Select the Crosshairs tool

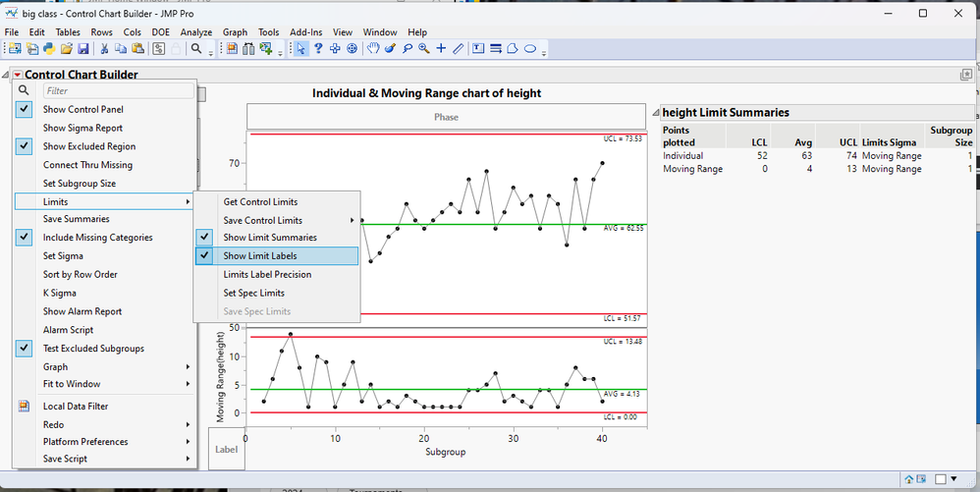pos(441,49)
